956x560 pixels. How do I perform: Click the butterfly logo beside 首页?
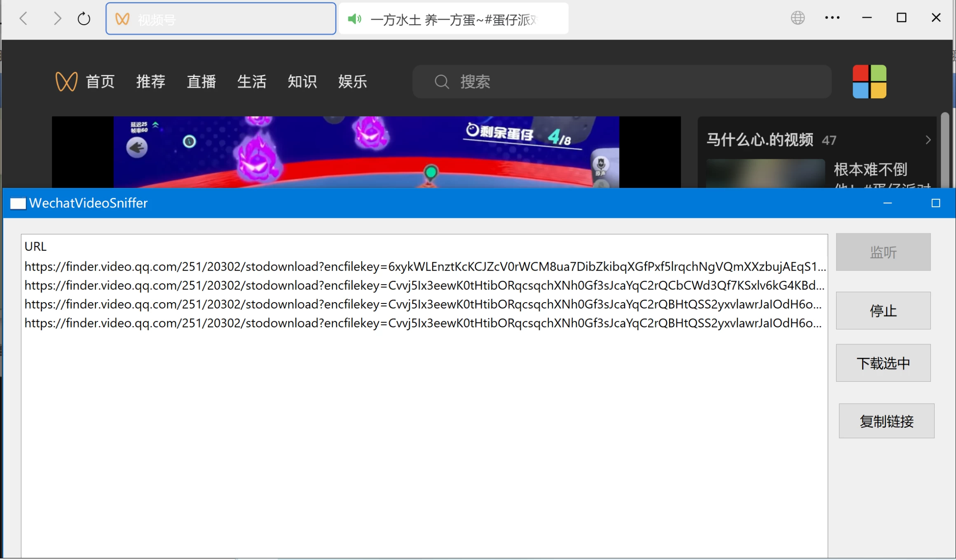(66, 82)
